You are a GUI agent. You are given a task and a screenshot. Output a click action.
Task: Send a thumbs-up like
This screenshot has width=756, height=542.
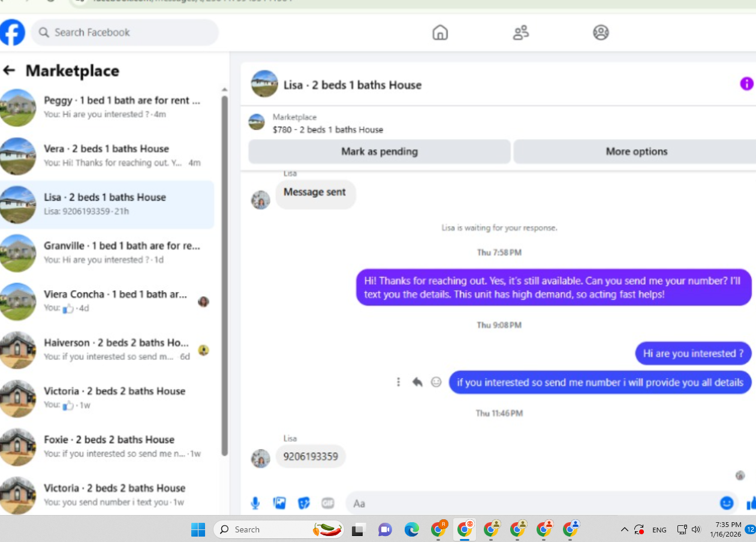coord(751,503)
